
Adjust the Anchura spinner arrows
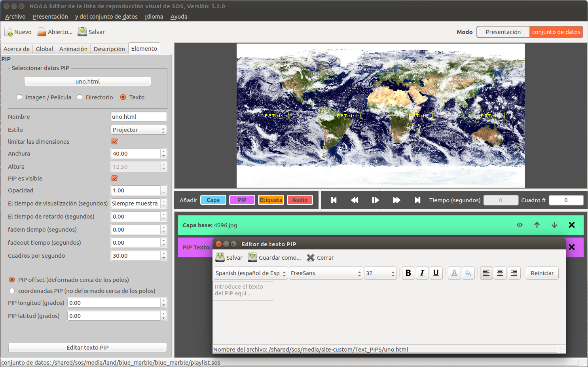tap(163, 154)
